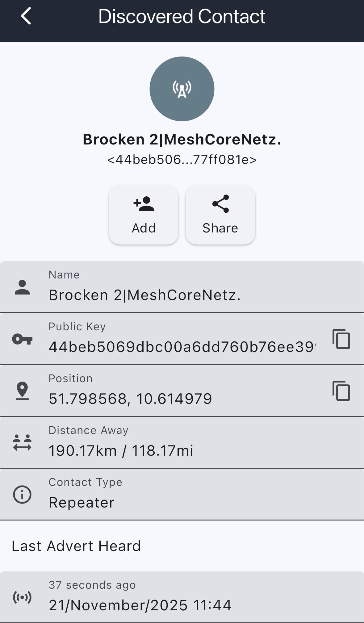
Task: Select the Name row
Action: 182,287
